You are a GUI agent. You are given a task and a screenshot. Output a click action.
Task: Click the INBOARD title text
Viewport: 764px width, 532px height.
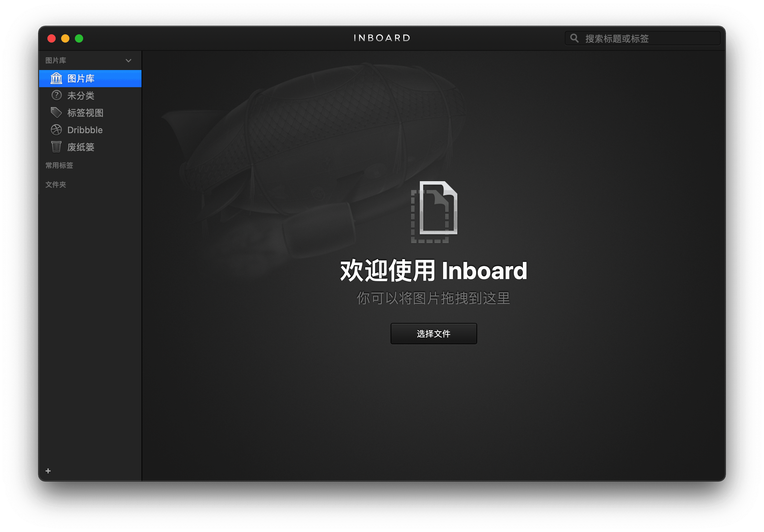[382, 38]
